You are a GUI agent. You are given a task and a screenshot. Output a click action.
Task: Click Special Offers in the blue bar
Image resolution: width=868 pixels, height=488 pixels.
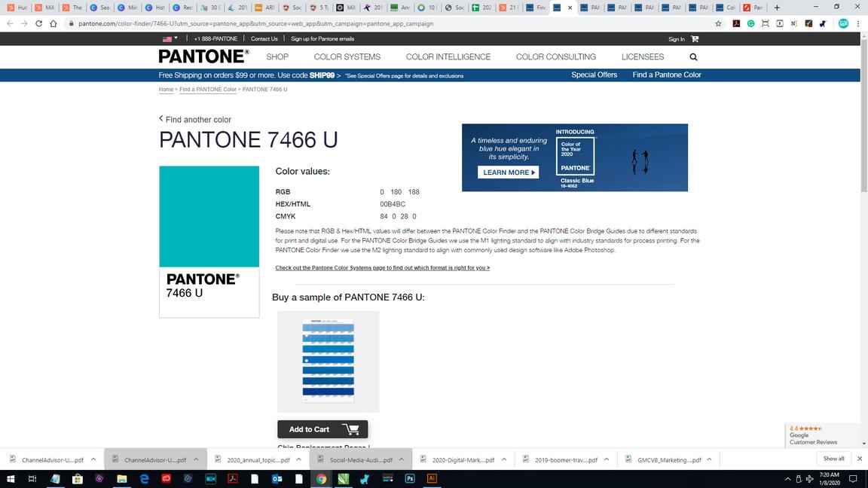pyautogui.click(x=594, y=75)
